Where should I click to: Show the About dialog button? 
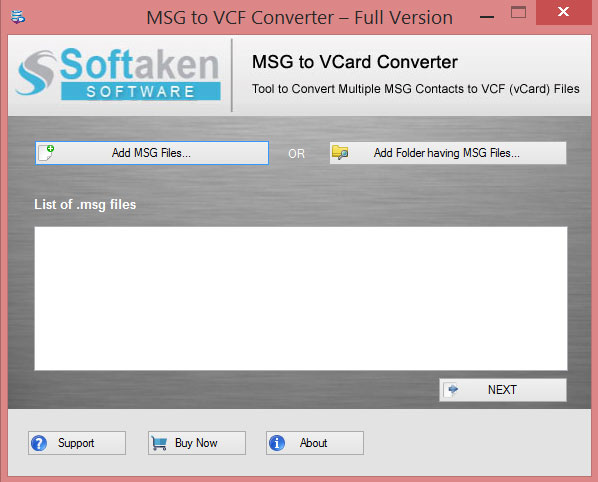(x=315, y=443)
